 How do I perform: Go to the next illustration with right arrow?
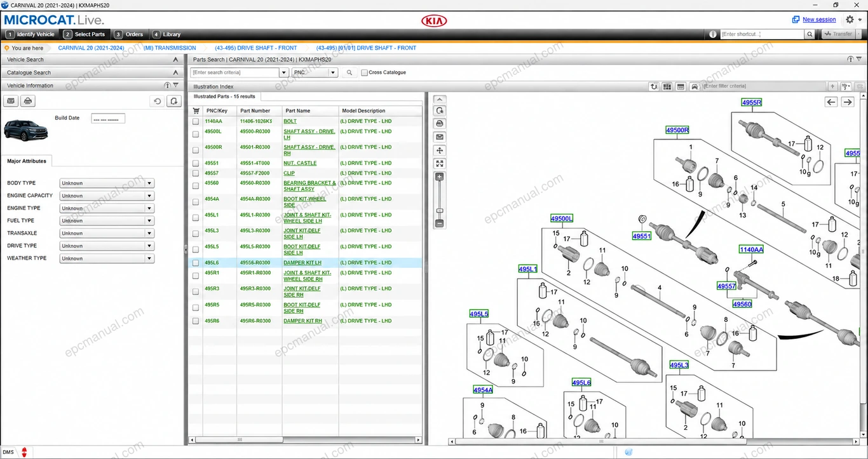pyautogui.click(x=847, y=102)
